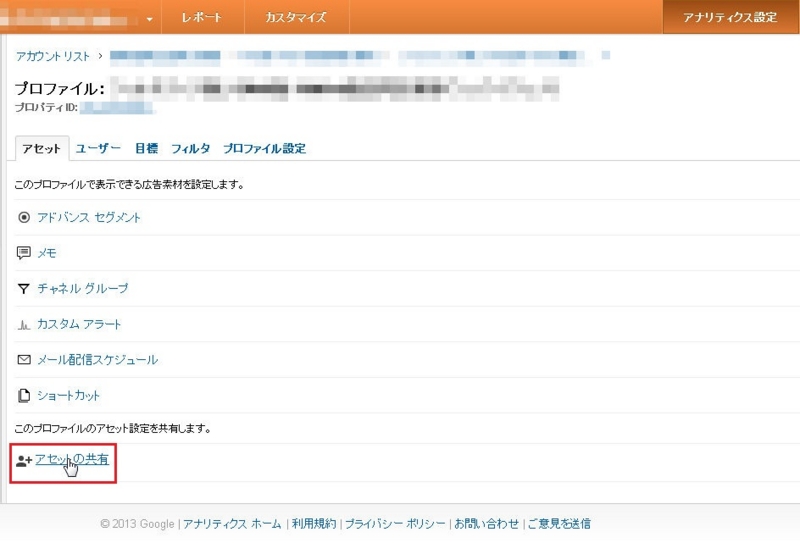Click the blurred account breadcrumb link
The height and width of the screenshot is (543, 800).
360,56
